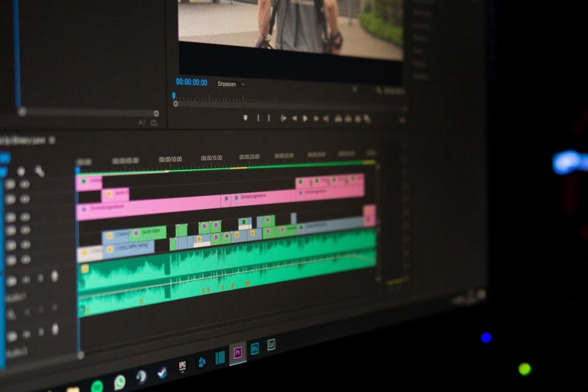Click the timeline Add Marker icon above track headers
588x392 pixels.
click(21, 171)
